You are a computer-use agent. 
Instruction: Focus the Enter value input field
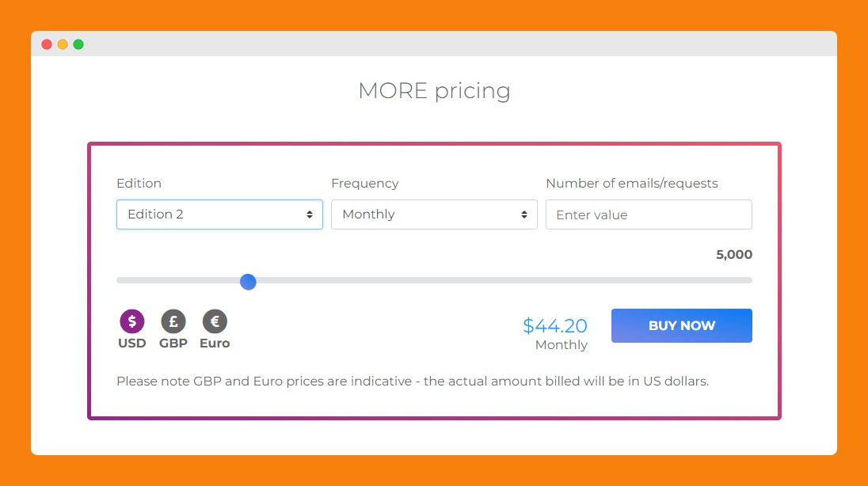[649, 215]
